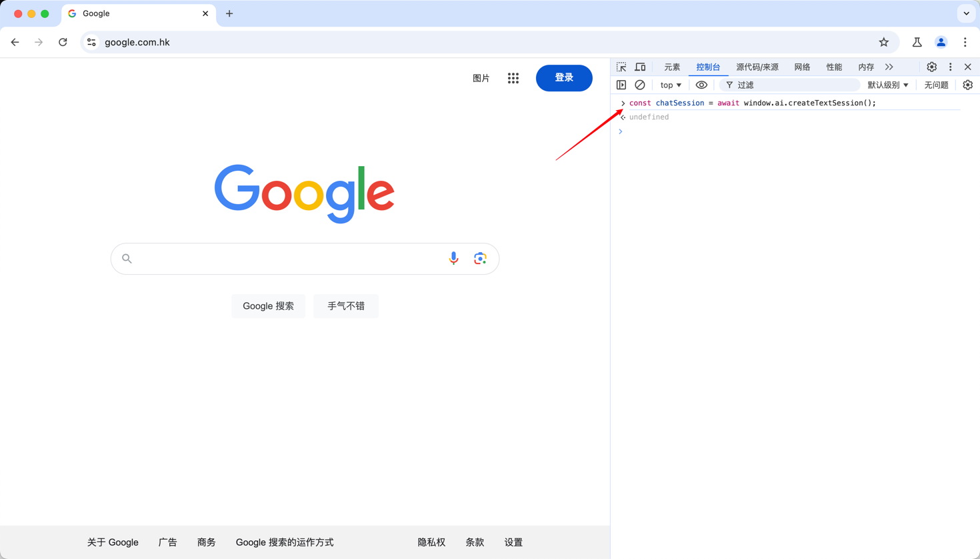Open Chrome three-dot main menu
This screenshot has height=559, width=980.
965,42
